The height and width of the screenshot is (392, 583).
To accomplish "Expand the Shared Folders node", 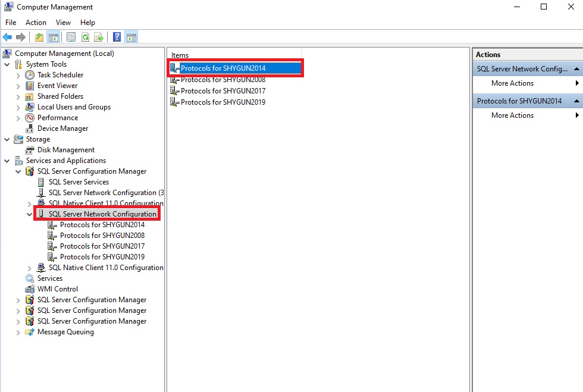I will [18, 97].
